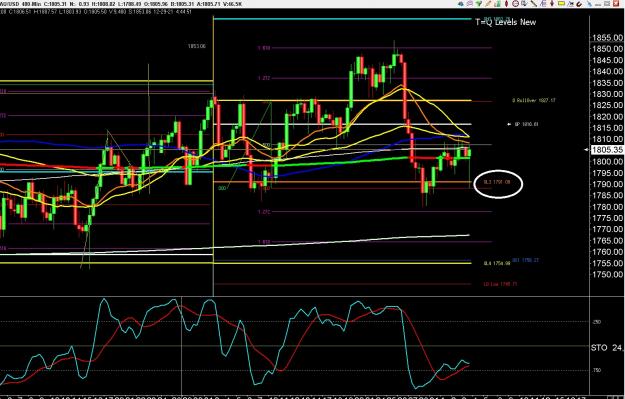Toggle the black-and-orange magnet snap icon
Viewport: 625px width, 399px height.
point(579,4)
